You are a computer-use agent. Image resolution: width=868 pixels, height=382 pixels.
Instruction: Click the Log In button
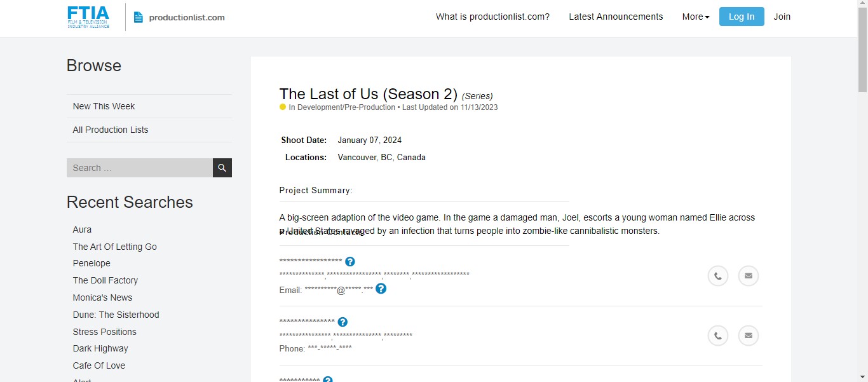click(742, 17)
